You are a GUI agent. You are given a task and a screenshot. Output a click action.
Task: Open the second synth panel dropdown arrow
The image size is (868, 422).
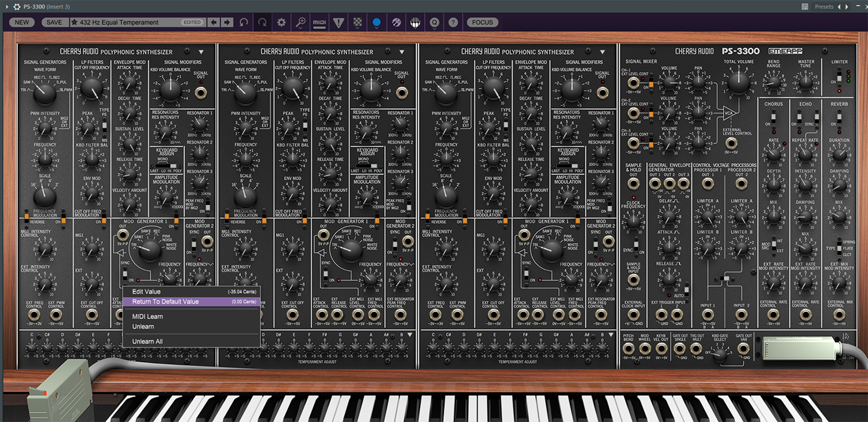(402, 52)
